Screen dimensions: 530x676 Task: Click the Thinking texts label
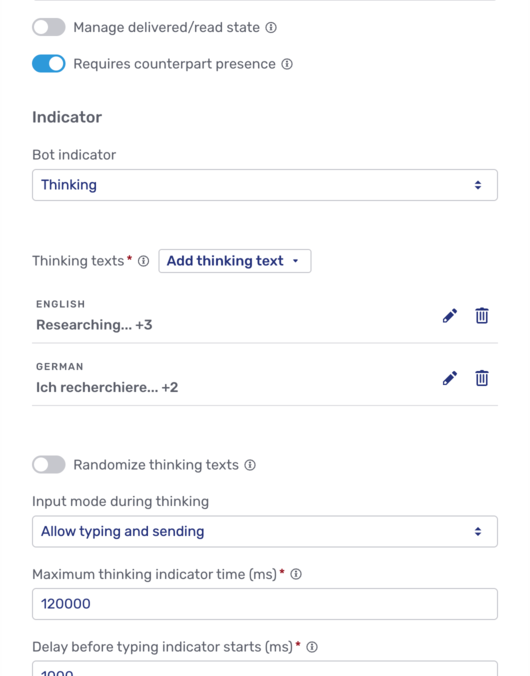78,261
